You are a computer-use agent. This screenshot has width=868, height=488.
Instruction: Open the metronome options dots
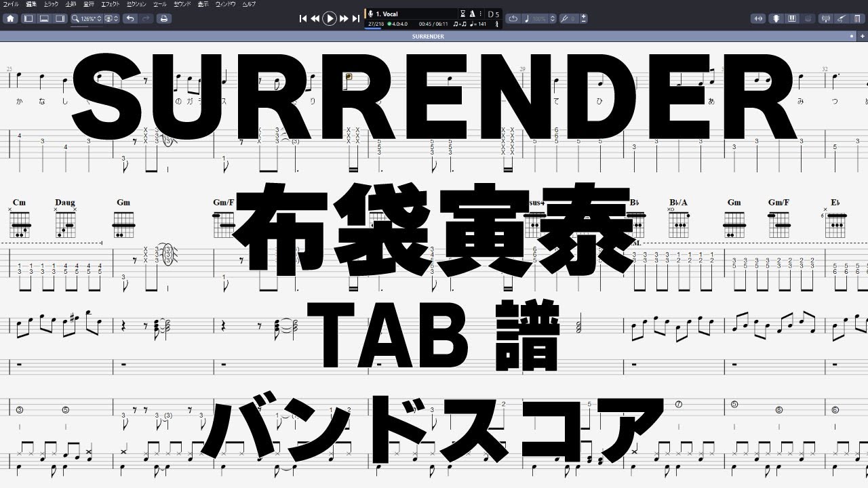(x=479, y=14)
